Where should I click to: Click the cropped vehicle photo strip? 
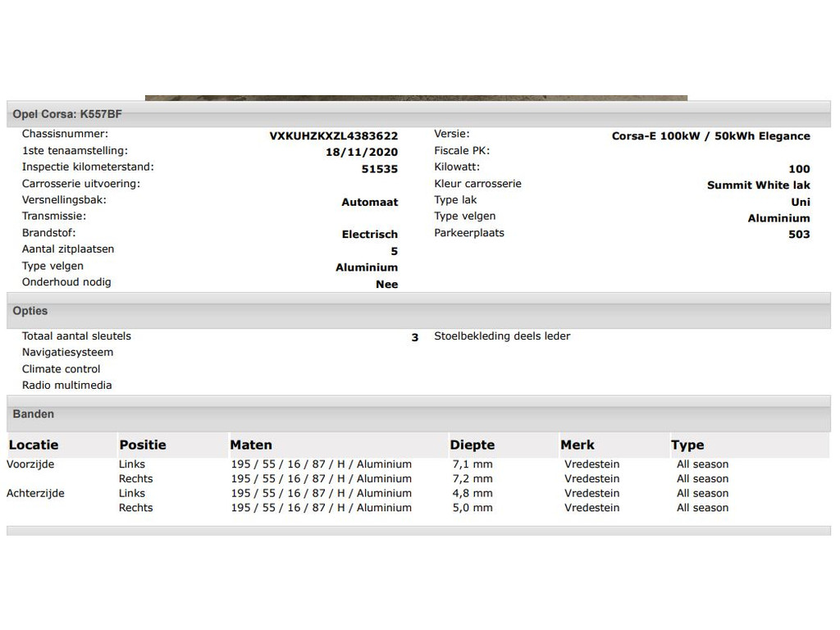[416, 98]
